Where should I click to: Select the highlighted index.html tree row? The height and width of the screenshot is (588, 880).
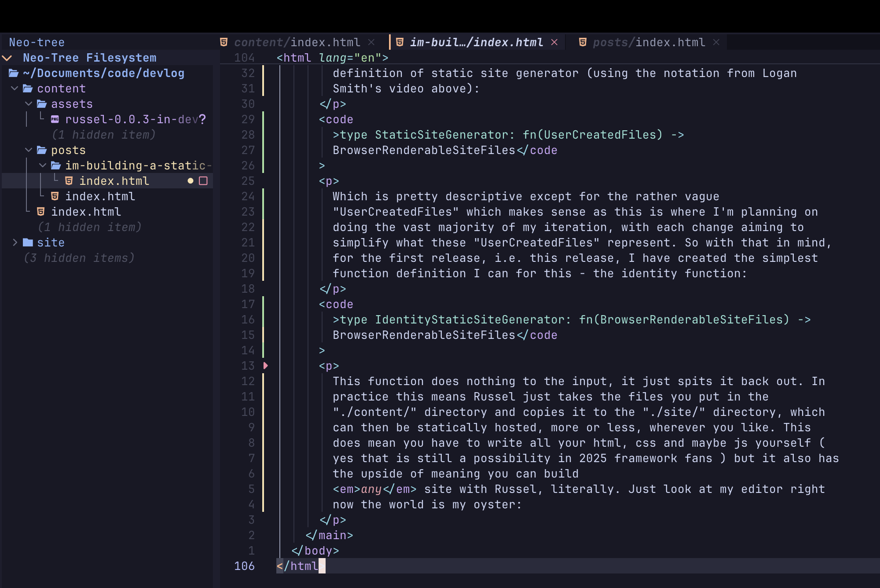pos(107,181)
